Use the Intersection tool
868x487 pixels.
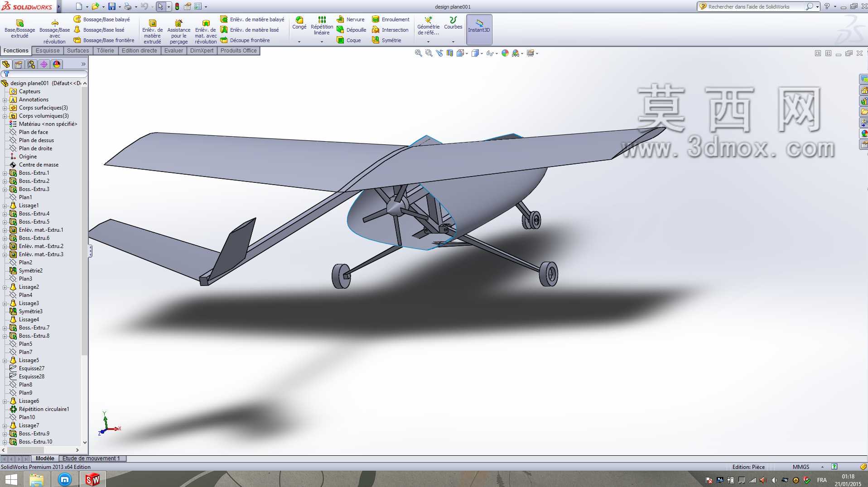click(x=390, y=30)
